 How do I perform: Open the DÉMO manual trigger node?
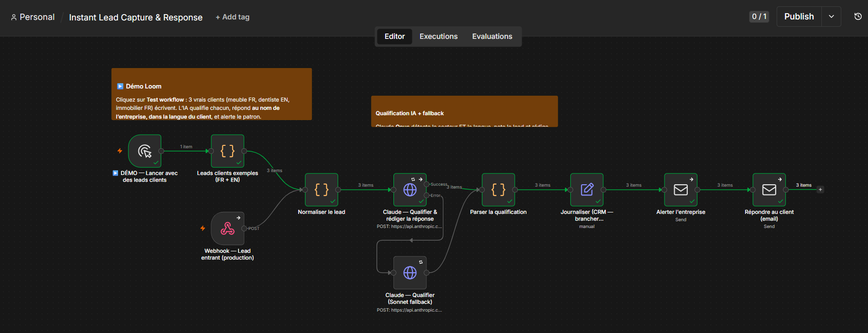pos(145,151)
